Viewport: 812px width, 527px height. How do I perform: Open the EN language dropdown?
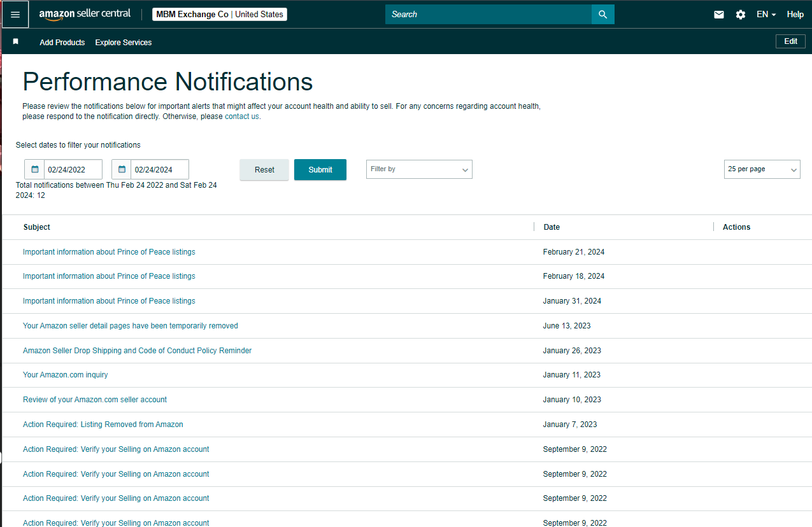766,15
